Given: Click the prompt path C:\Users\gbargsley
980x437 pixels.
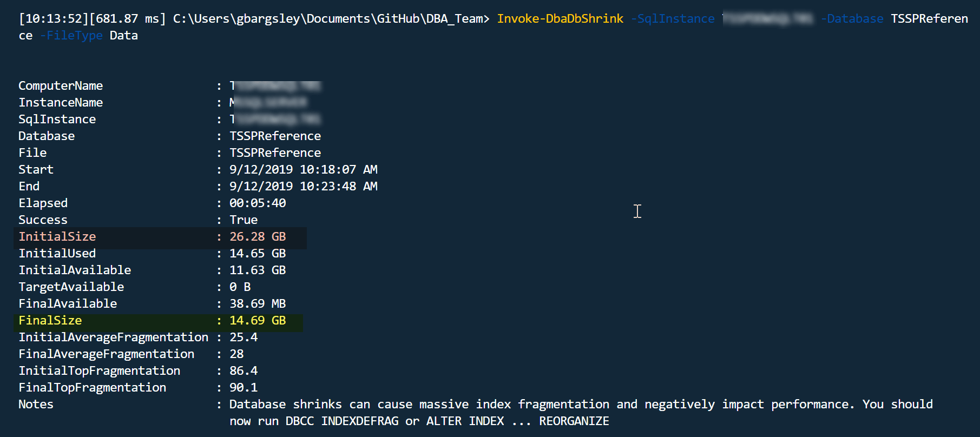Looking at the screenshot, I should pos(236,19).
